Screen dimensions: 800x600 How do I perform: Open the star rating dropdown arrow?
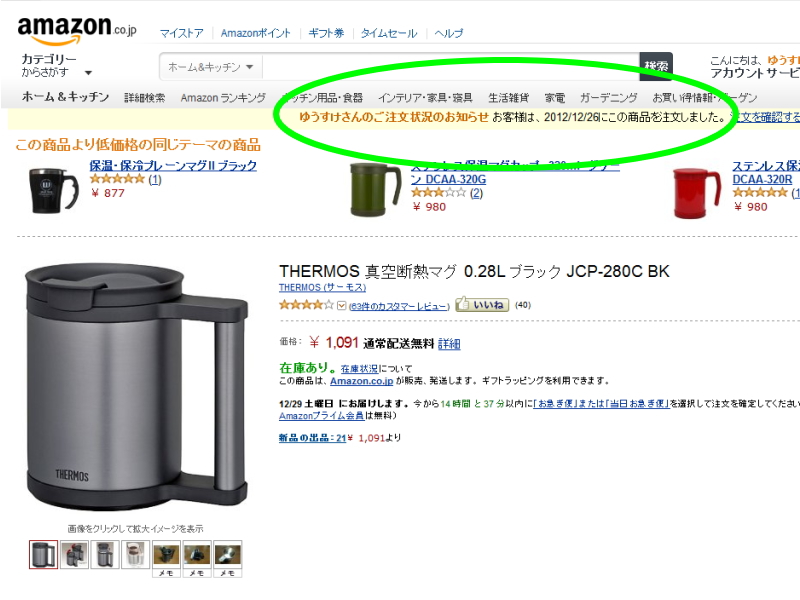coord(342,306)
